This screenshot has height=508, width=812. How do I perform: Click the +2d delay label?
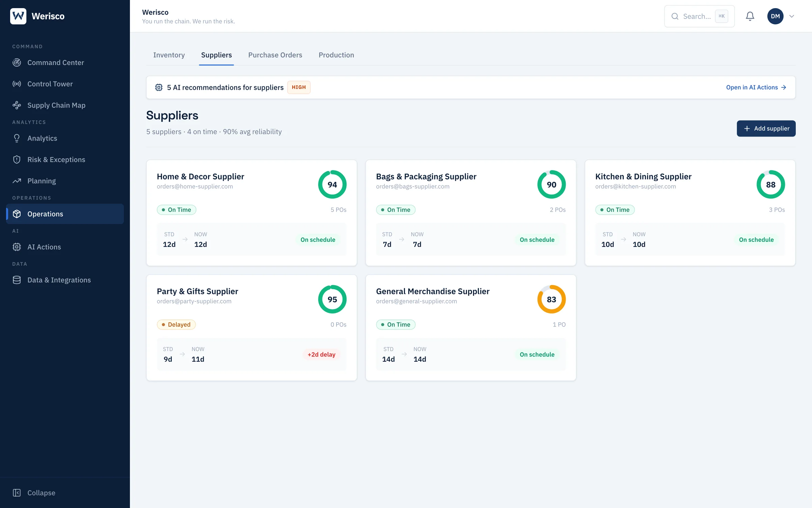[321, 355]
